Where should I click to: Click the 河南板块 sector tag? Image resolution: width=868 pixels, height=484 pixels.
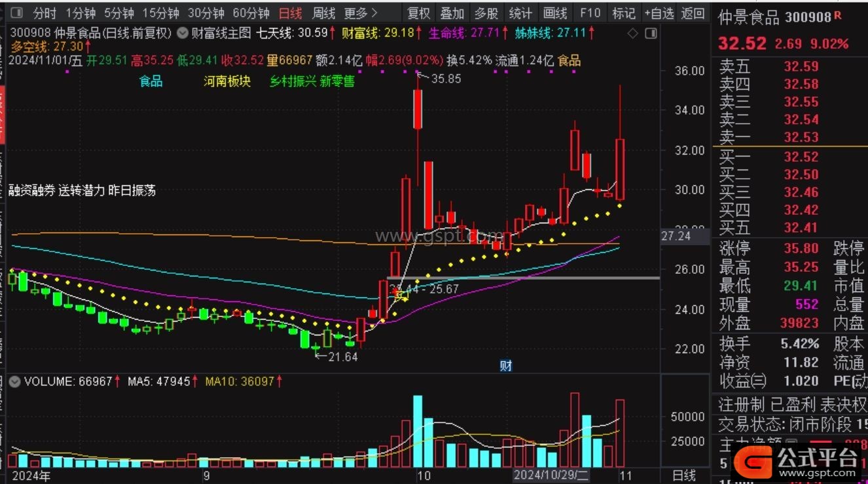[227, 82]
